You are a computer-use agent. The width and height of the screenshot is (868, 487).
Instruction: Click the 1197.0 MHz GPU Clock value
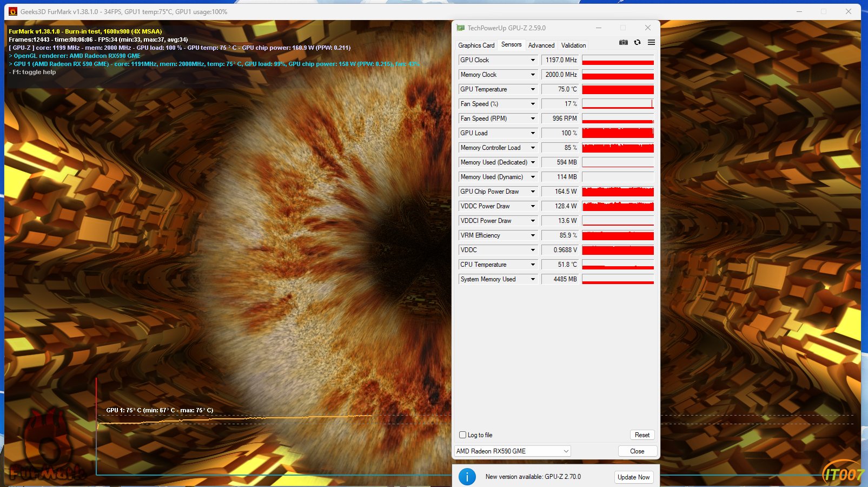click(x=560, y=60)
